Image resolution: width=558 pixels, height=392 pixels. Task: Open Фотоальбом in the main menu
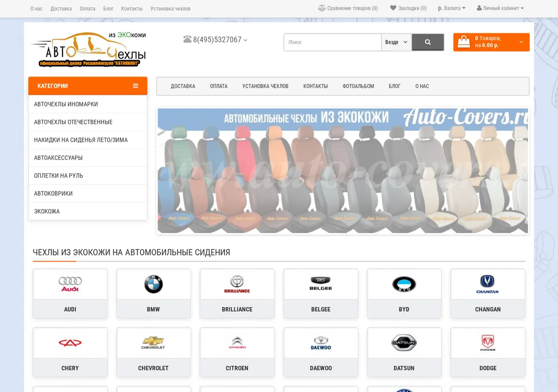(358, 86)
